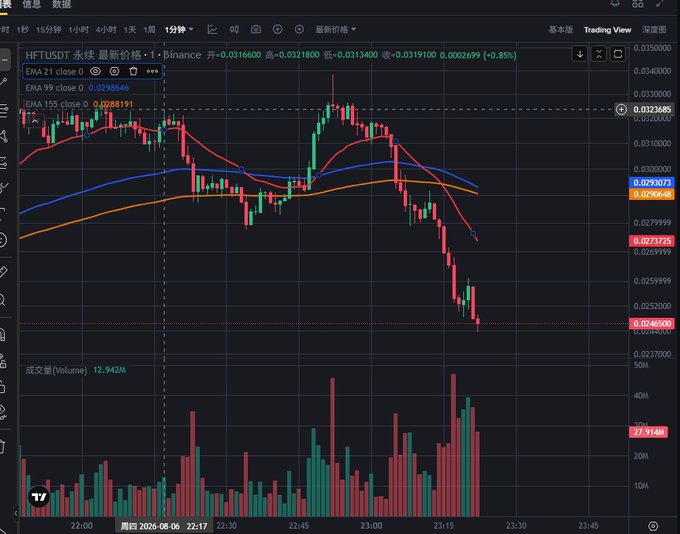
Task: Select the 1秒 interval
Action: tap(23, 29)
